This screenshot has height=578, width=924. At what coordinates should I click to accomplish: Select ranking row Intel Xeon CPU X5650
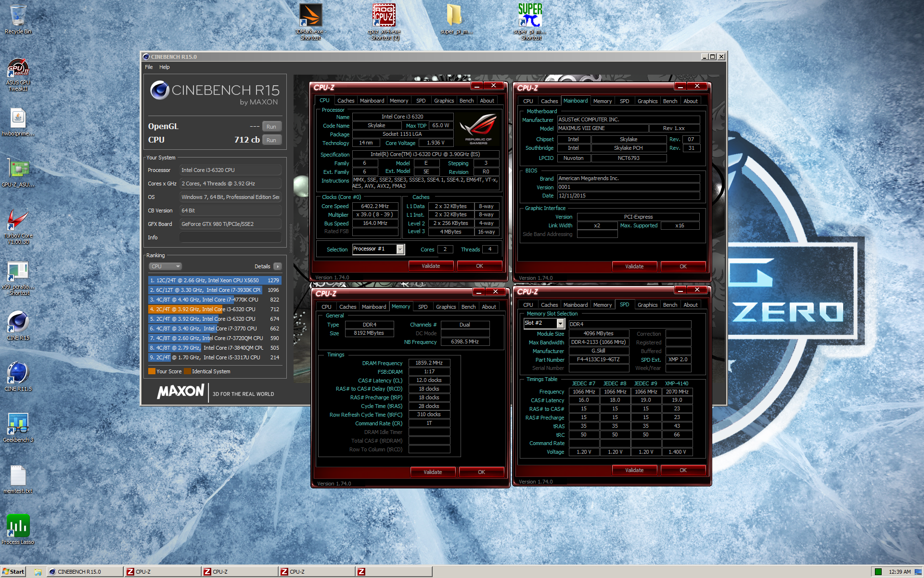215,280
